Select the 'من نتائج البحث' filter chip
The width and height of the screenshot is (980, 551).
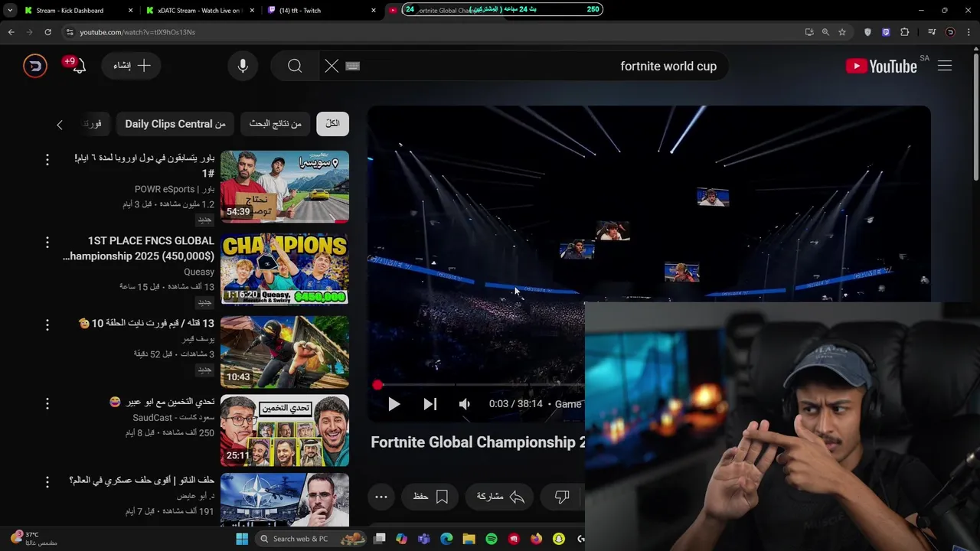[x=276, y=123]
